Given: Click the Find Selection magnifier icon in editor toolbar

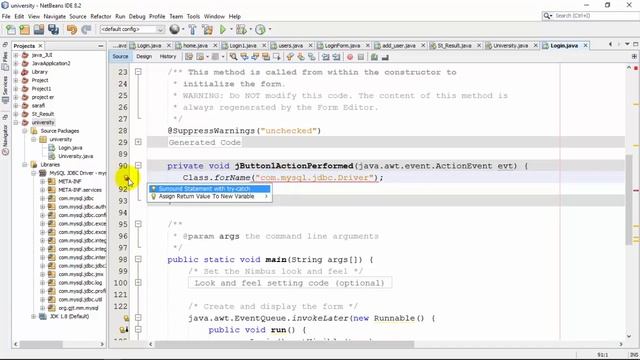Looking at the screenshot, I should pyautogui.click(x=233, y=57).
